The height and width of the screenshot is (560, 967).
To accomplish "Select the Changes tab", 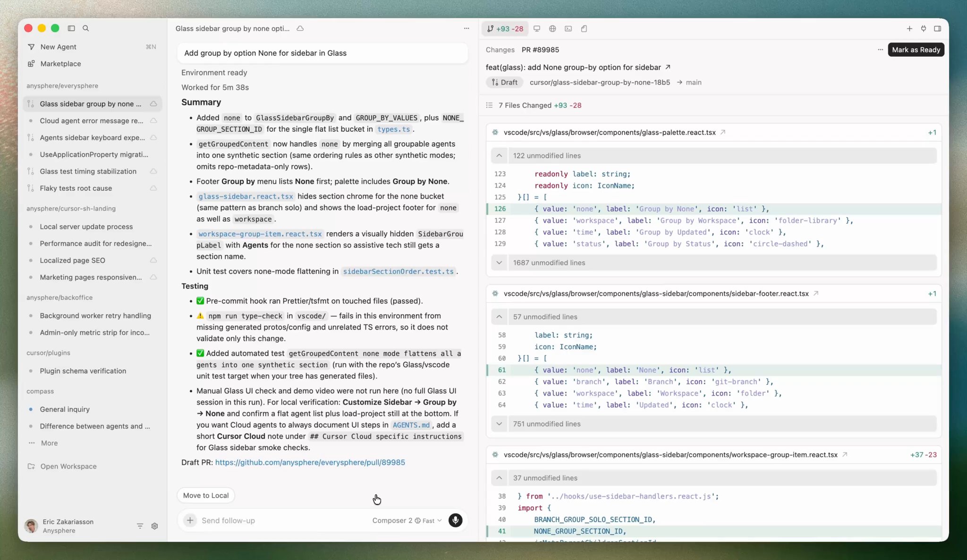I will tap(500, 50).
